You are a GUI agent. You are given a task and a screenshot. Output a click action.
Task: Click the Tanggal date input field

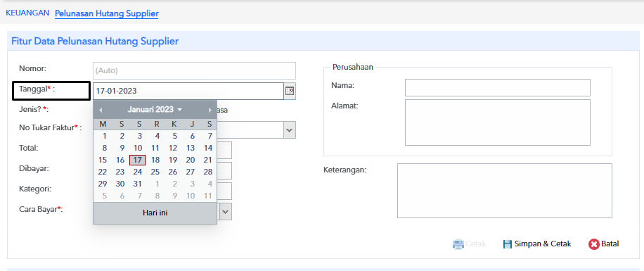[188, 92]
